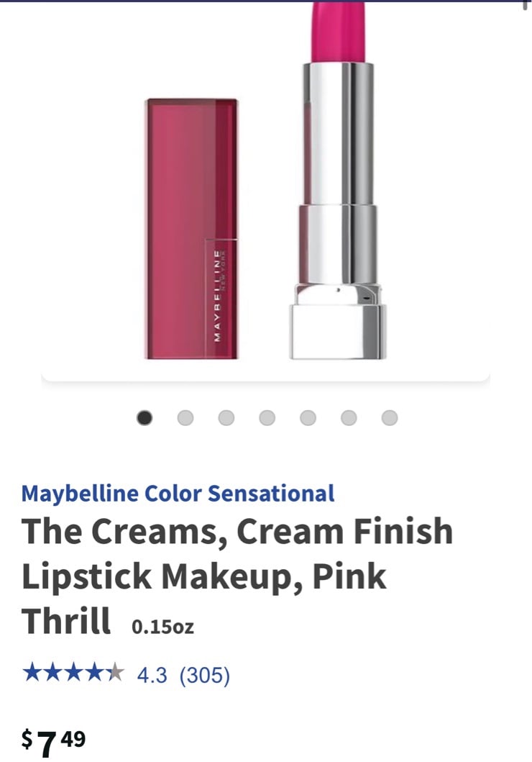This screenshot has width=532, height=762.
Task: Click the Maybelline logo on the cap
Action: tap(220, 296)
